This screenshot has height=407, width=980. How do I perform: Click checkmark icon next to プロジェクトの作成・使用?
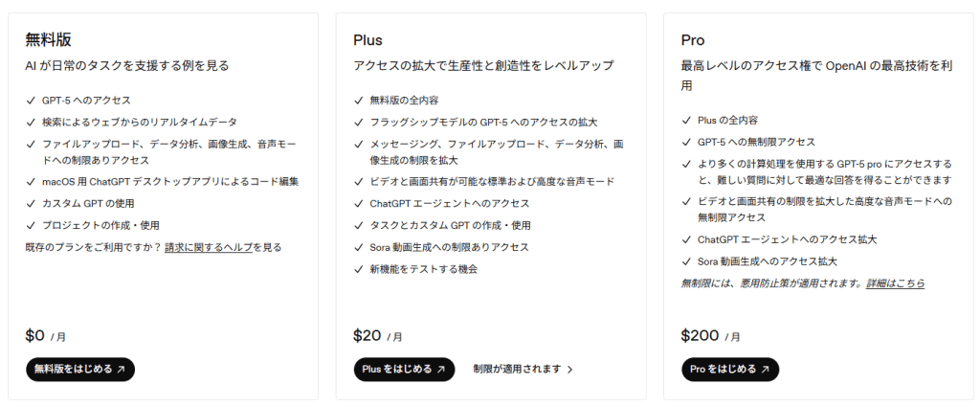(x=32, y=225)
